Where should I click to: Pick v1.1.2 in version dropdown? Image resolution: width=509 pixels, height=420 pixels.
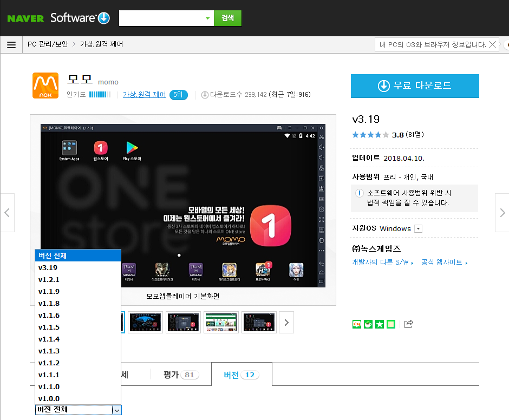click(x=78, y=363)
